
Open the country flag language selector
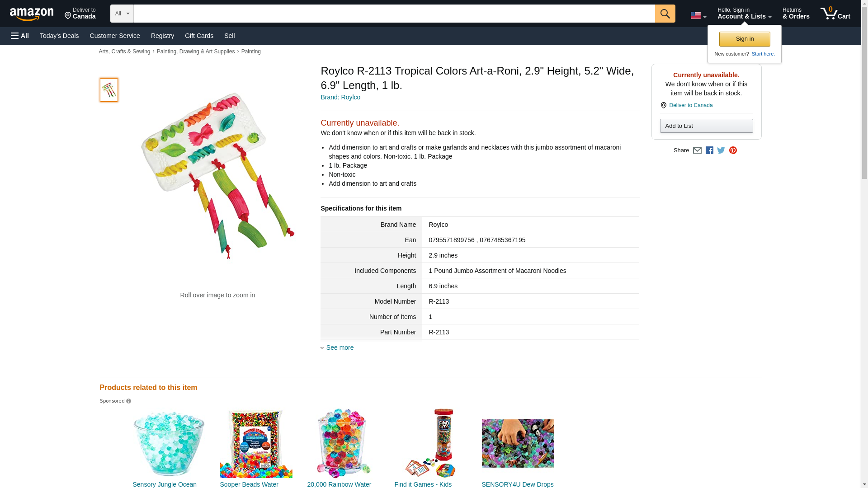698,15
